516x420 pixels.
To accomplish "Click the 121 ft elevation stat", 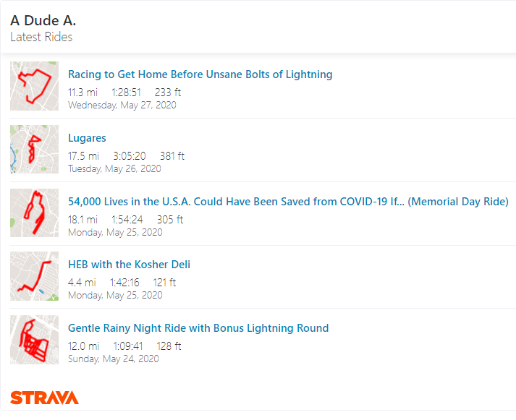I will [x=164, y=283].
